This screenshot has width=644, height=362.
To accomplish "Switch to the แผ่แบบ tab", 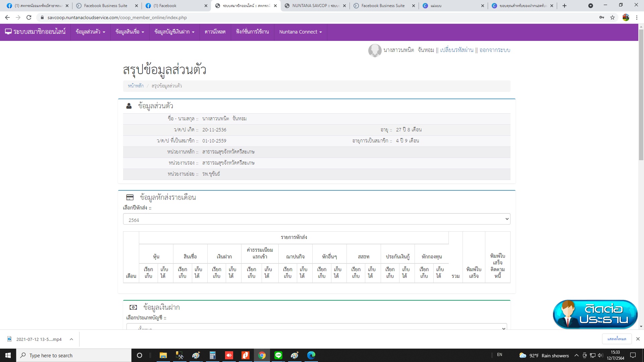I will pos(453,6).
